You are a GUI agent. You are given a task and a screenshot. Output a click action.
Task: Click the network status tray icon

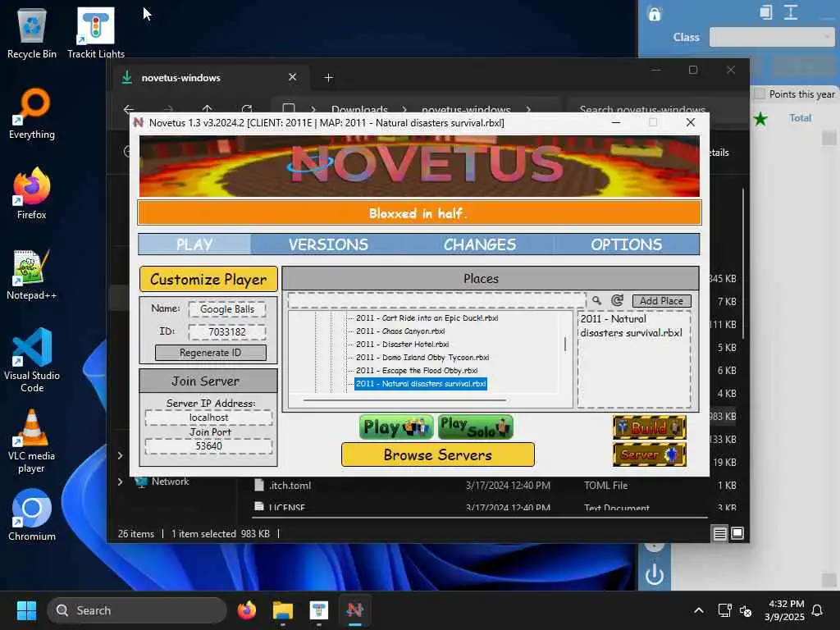pos(724,610)
